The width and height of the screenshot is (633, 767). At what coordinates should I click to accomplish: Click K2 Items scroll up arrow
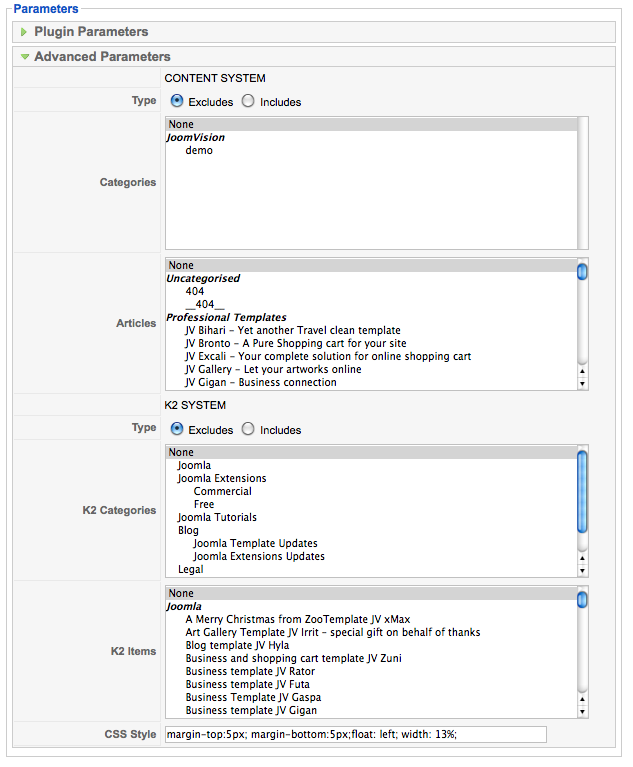[582, 699]
